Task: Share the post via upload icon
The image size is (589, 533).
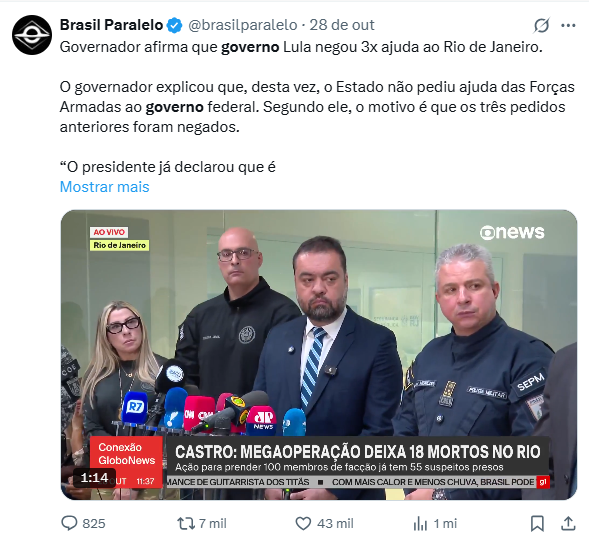Action: (x=568, y=523)
